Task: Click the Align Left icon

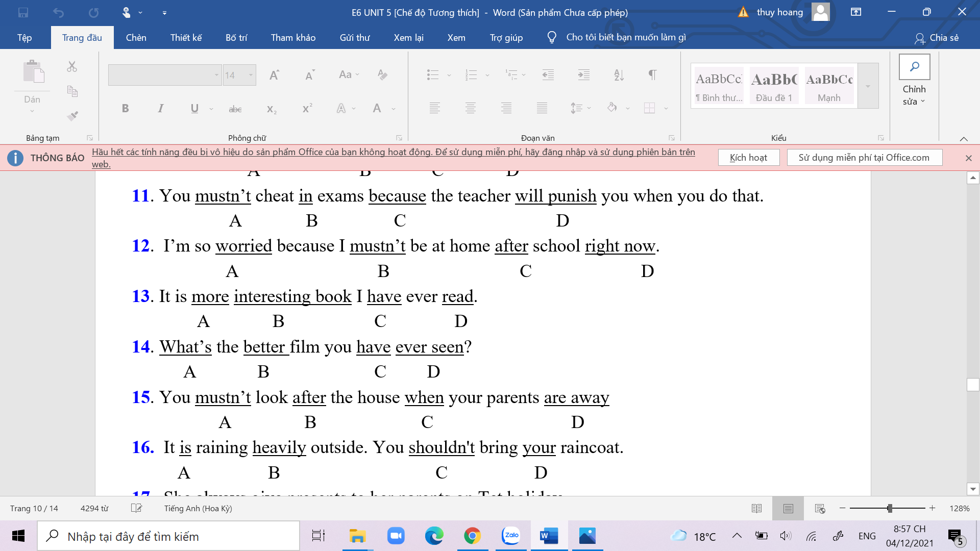Action: tap(434, 108)
